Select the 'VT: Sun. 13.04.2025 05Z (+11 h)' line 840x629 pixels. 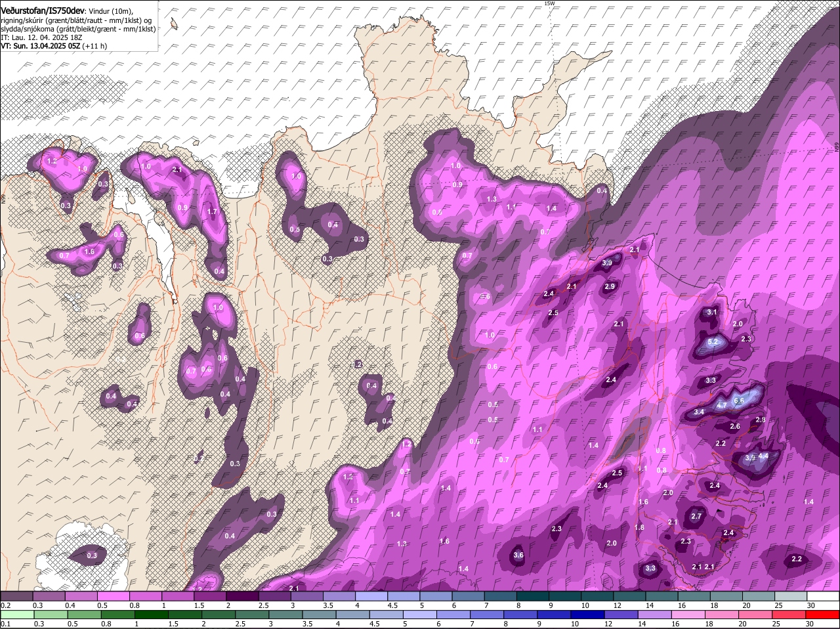(x=54, y=46)
